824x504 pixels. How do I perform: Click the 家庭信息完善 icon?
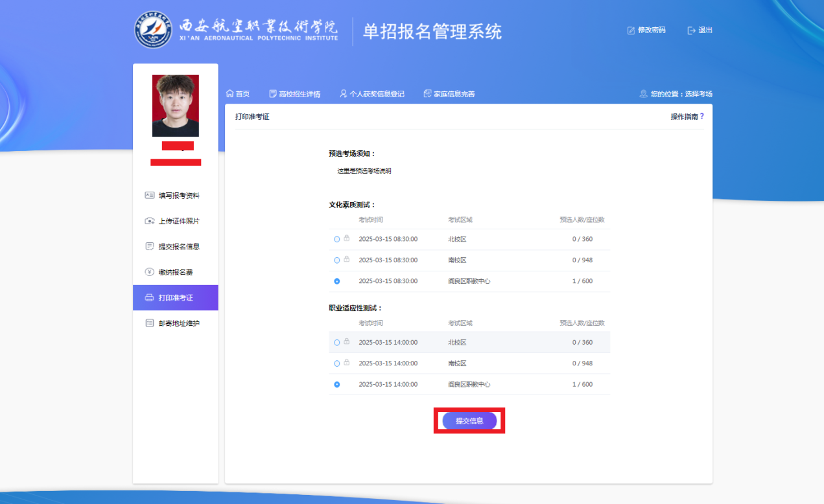[427, 94]
